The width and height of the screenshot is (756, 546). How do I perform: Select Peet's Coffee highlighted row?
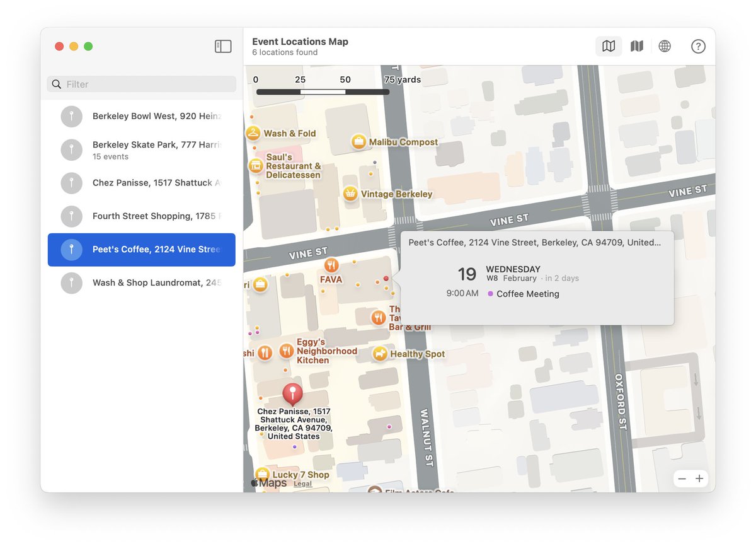[x=142, y=250]
